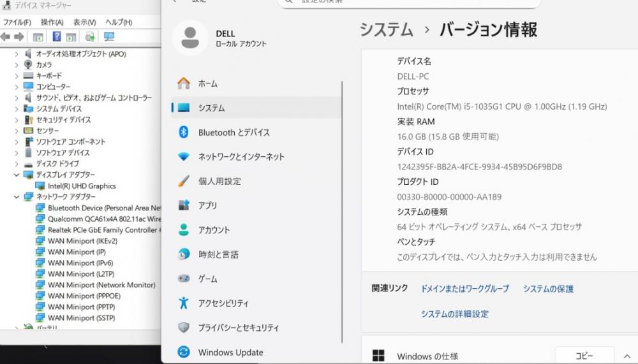Open the ヘルプ(H) menu in Device Manager
Viewport: 638px width, 364px height.
pyautogui.click(x=119, y=22)
